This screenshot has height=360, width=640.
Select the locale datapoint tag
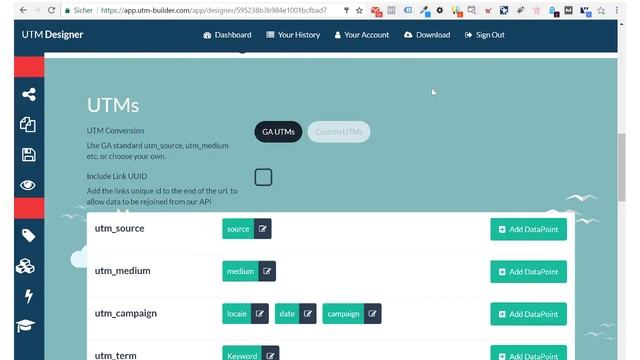tap(237, 314)
